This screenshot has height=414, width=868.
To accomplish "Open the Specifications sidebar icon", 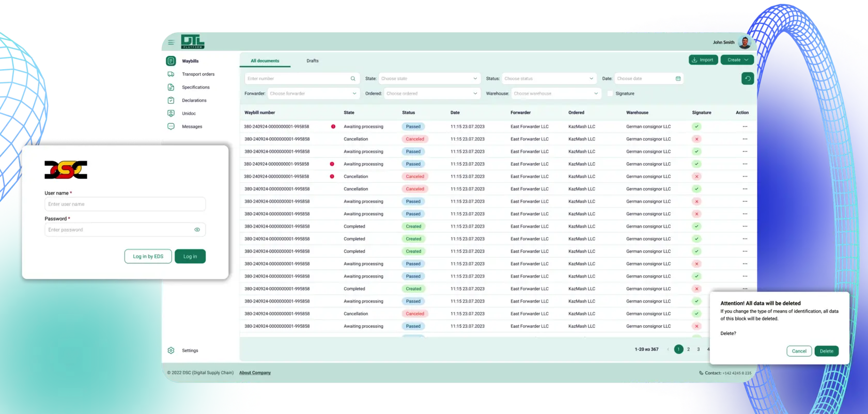I will click(x=171, y=87).
